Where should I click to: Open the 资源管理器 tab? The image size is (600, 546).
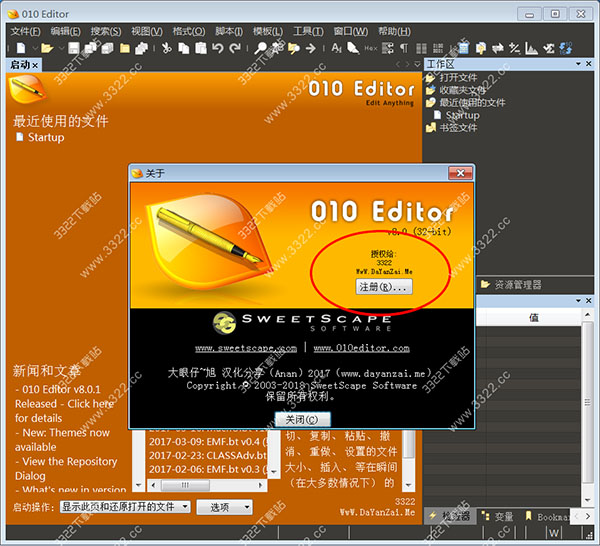coord(511,284)
